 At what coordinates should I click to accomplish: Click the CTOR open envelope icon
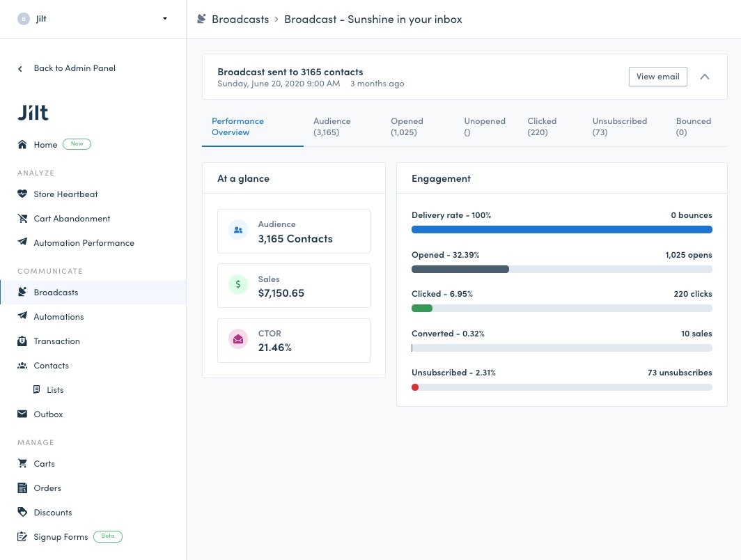pyautogui.click(x=238, y=339)
